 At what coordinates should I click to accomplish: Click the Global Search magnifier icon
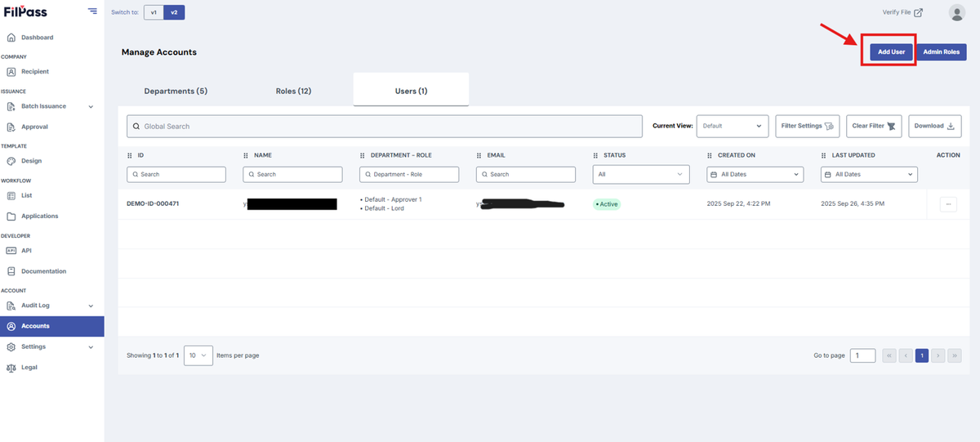136,127
